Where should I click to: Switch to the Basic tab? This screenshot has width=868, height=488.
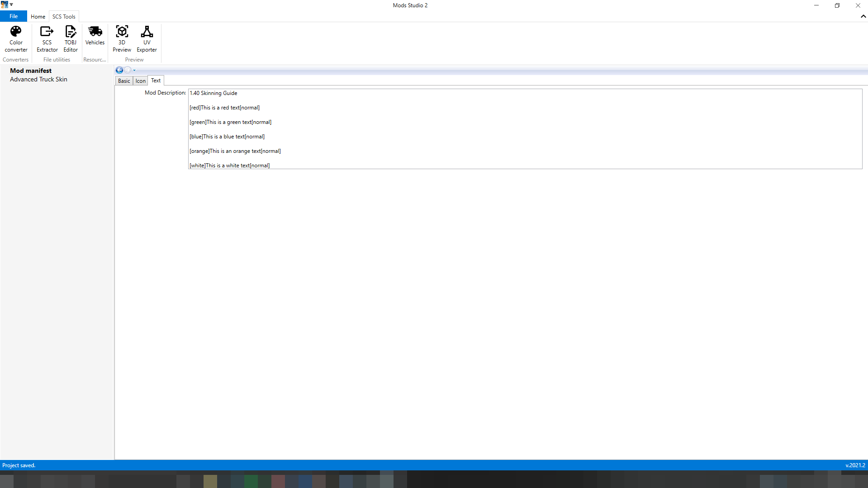(124, 81)
